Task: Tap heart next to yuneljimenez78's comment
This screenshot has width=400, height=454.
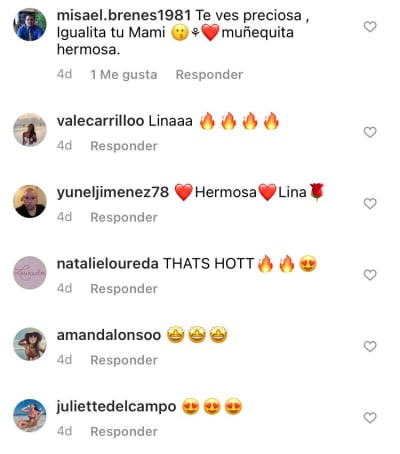Action: (370, 204)
